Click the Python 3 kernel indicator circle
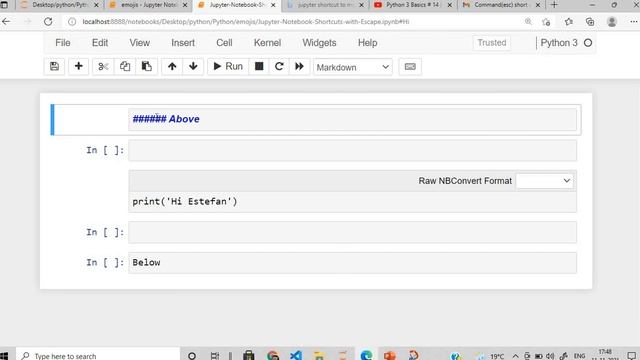The width and height of the screenshot is (640, 360). (588, 43)
